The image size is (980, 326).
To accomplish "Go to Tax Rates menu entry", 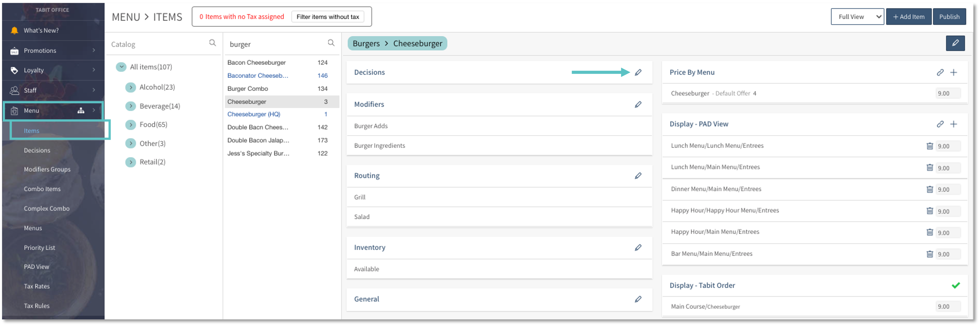I will (x=37, y=286).
